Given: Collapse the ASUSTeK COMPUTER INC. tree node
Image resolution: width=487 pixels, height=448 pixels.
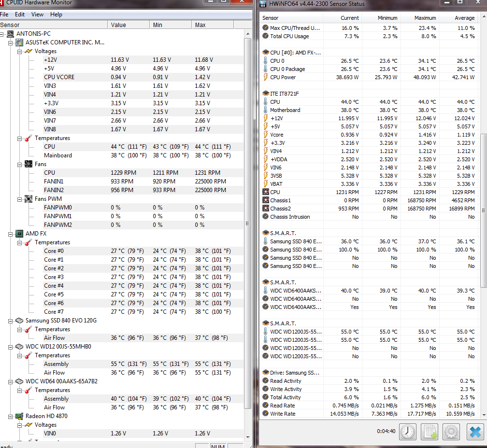Looking at the screenshot, I should (x=11, y=42).
